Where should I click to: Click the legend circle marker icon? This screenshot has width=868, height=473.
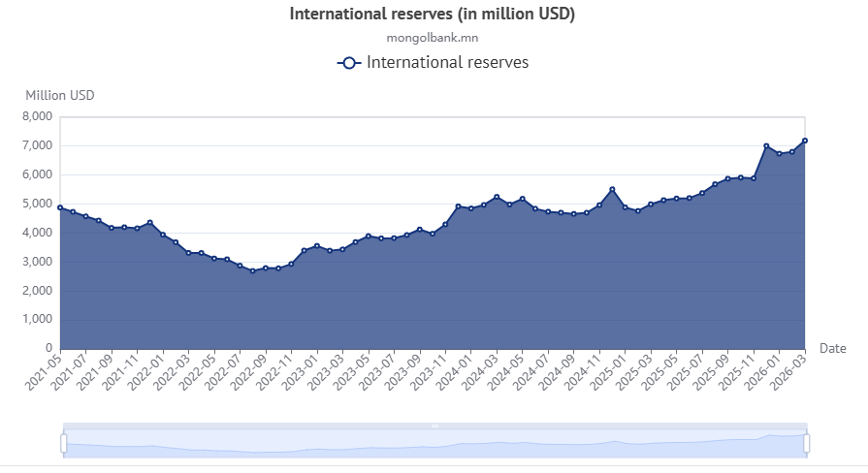click(349, 63)
